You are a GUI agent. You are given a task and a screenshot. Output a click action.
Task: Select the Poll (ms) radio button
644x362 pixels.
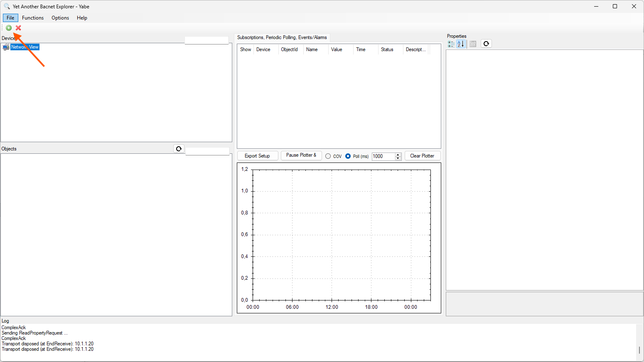(x=348, y=156)
